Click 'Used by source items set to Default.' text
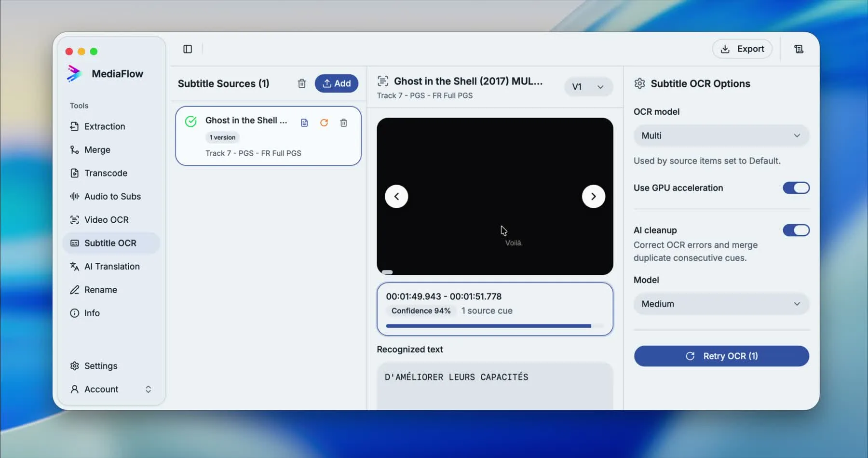The image size is (868, 458). pyautogui.click(x=707, y=161)
